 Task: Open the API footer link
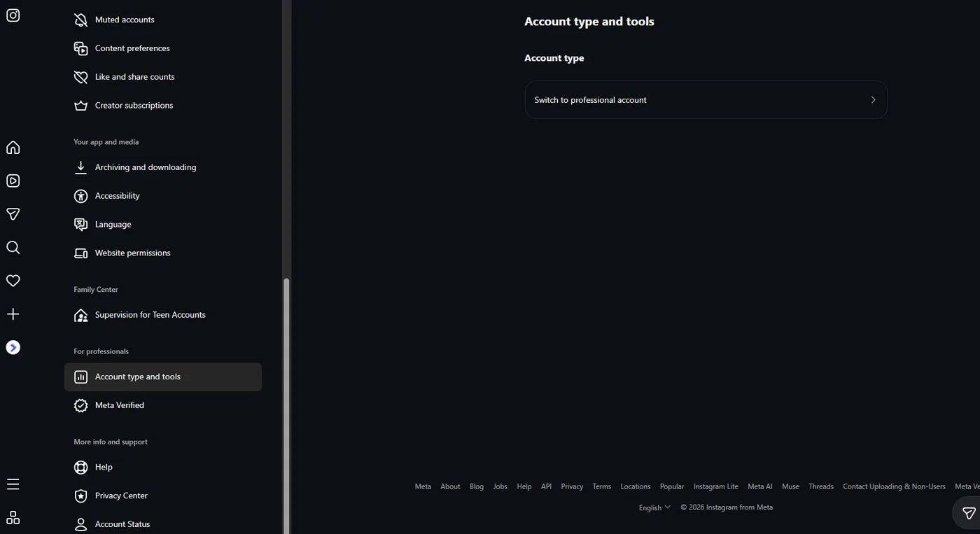point(546,486)
